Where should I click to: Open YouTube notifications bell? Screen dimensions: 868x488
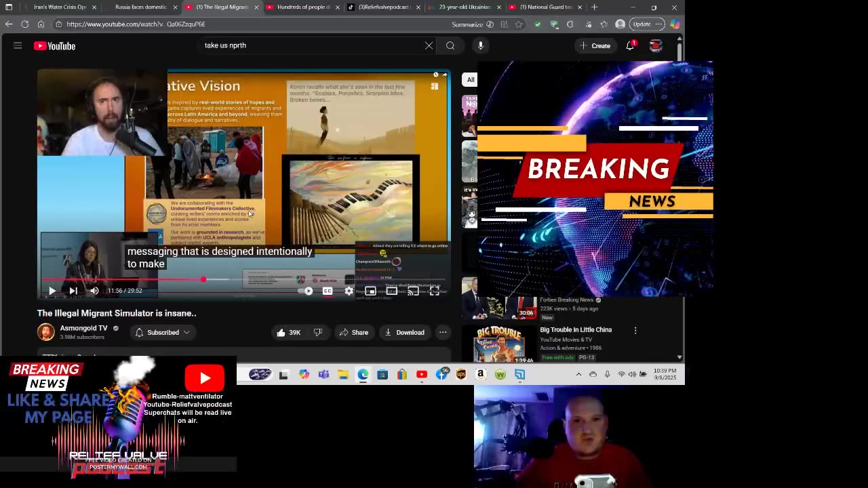(x=630, y=45)
